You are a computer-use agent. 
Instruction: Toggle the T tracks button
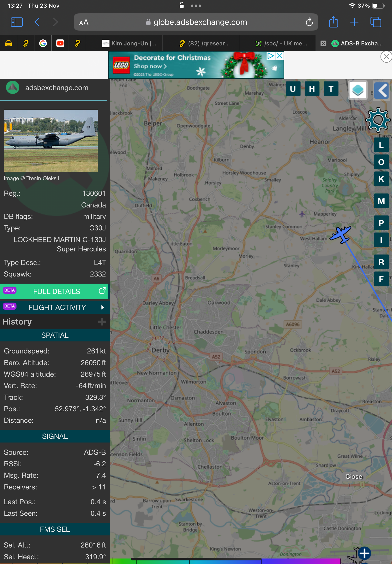[x=331, y=89]
